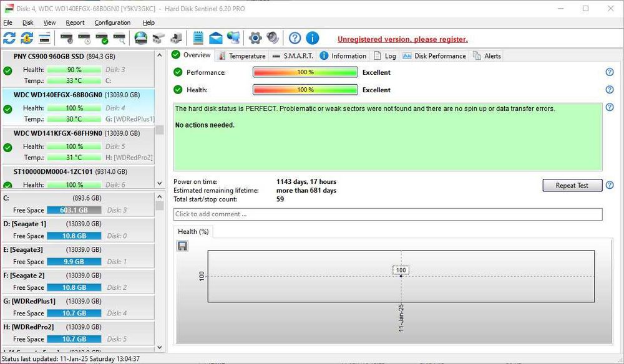The width and height of the screenshot is (624, 364).
Task: Click the help icon beside Repeat Test
Action: click(x=609, y=184)
